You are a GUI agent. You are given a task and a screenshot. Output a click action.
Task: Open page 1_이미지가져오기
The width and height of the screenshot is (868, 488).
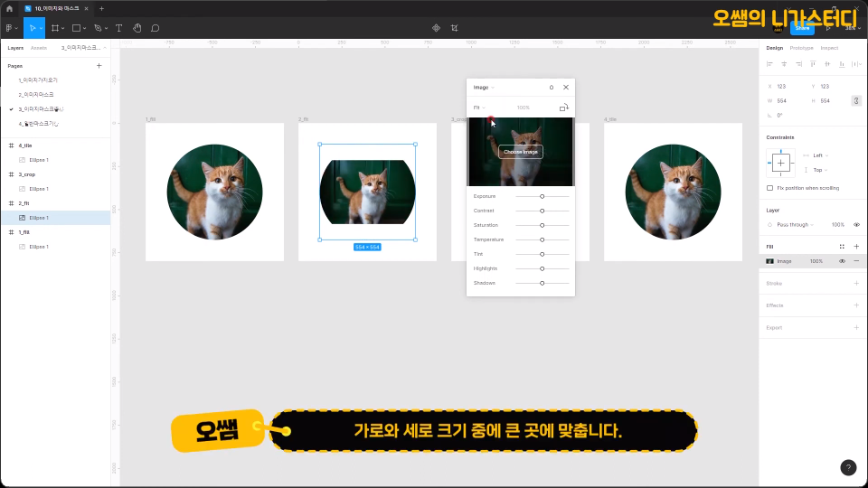pos(38,80)
